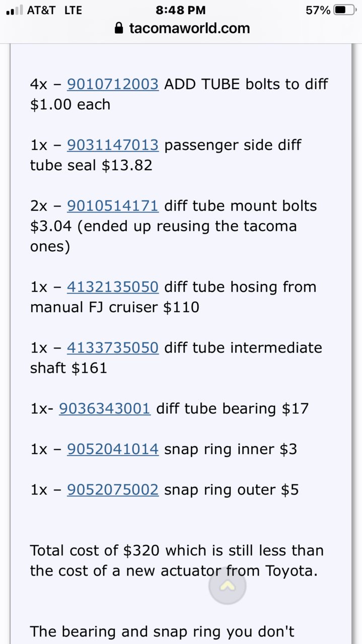Tap the ADD TUBE bolts to diff text
The height and width of the screenshot is (644, 362).
pyautogui.click(x=246, y=84)
